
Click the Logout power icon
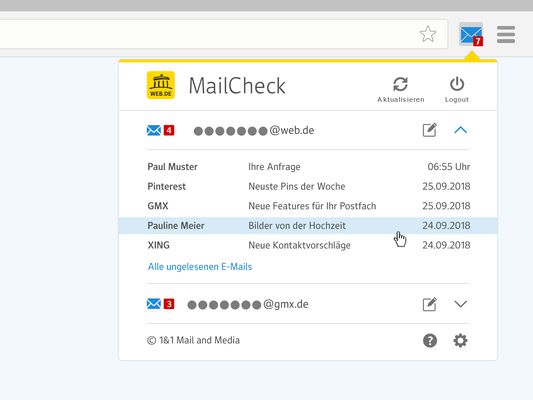click(457, 84)
